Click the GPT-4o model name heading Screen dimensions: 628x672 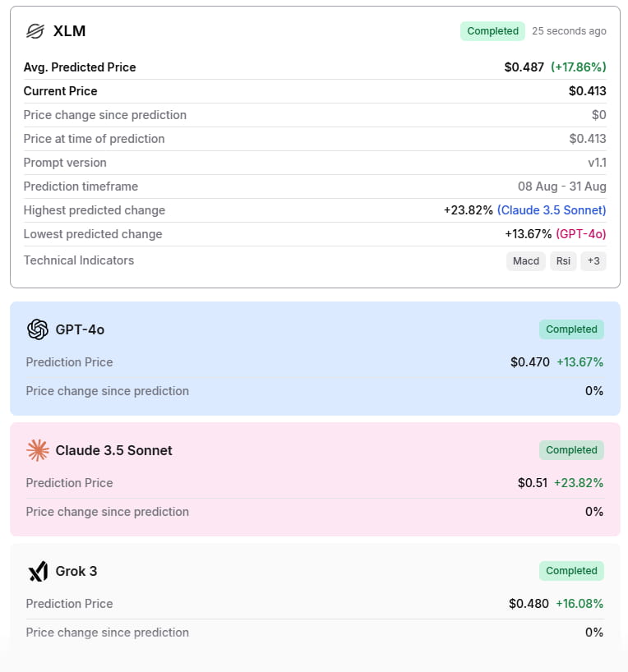(x=80, y=329)
